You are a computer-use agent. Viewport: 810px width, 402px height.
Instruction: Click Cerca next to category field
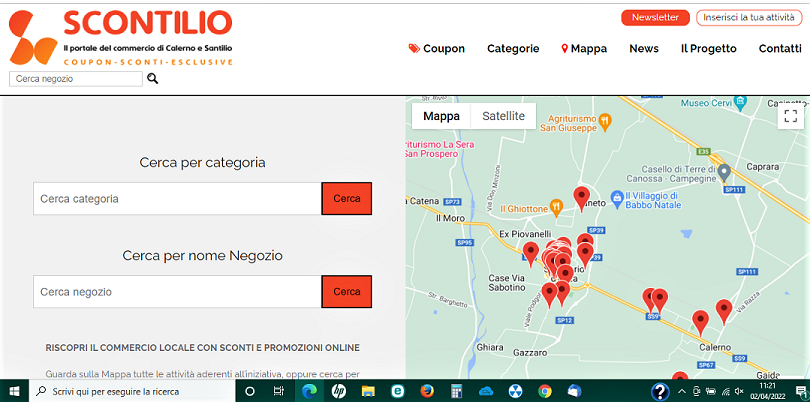pos(347,198)
